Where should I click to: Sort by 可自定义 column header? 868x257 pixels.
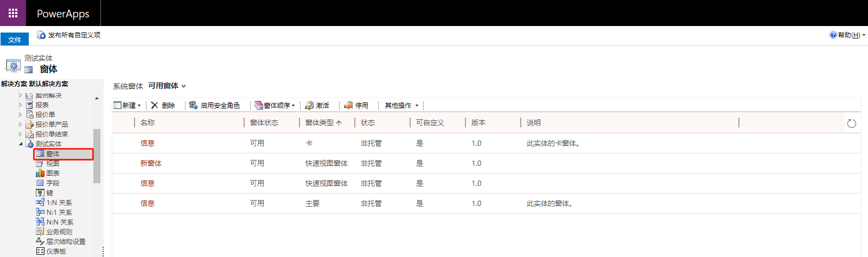click(430, 123)
